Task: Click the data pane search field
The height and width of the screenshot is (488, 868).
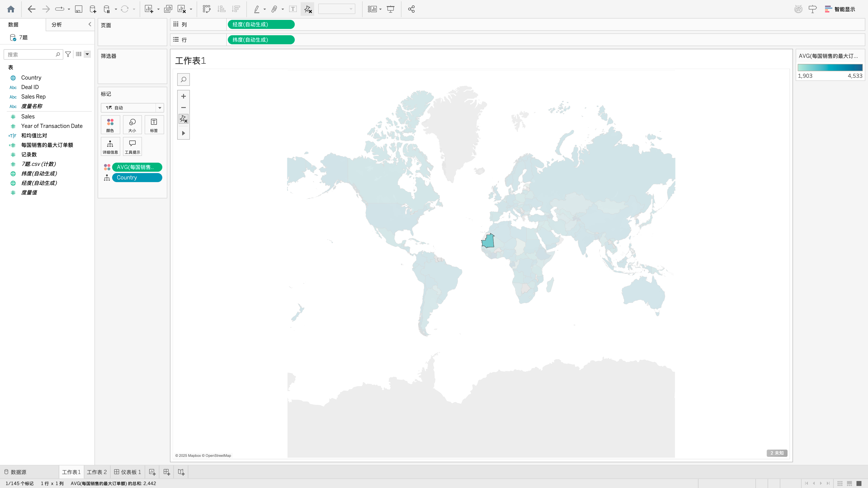Action: tap(33, 54)
